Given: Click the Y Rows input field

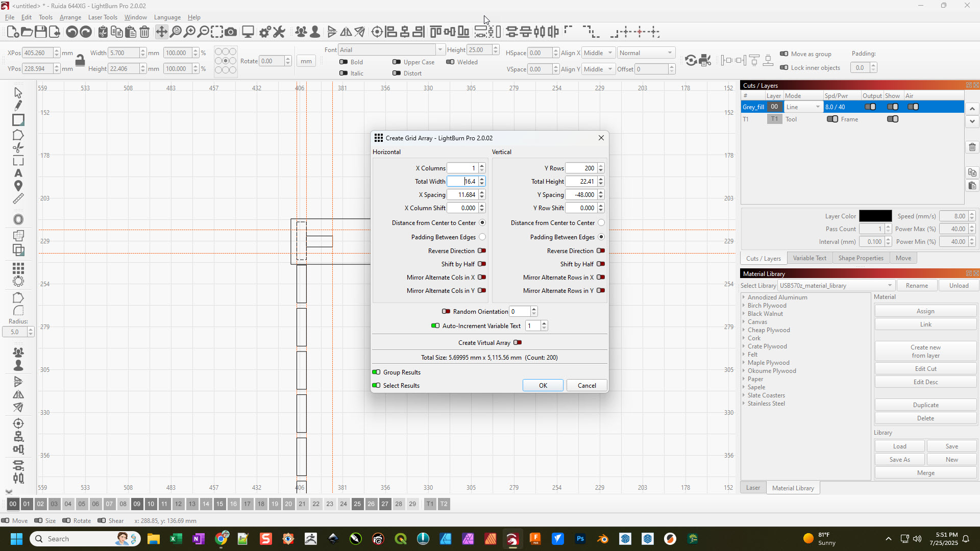Looking at the screenshot, I should click(582, 168).
